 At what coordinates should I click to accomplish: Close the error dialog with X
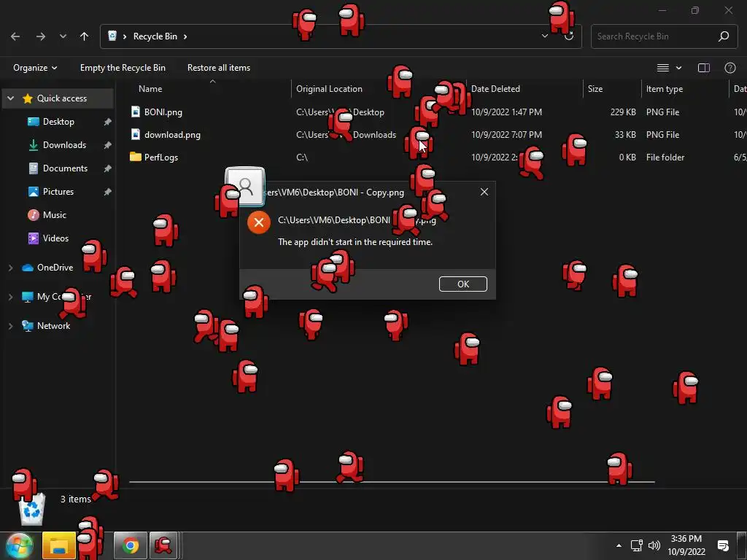pos(484,192)
